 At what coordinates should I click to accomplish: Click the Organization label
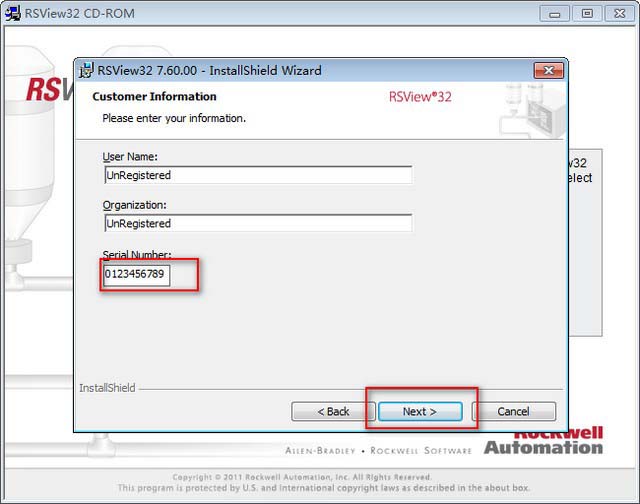pyautogui.click(x=134, y=205)
